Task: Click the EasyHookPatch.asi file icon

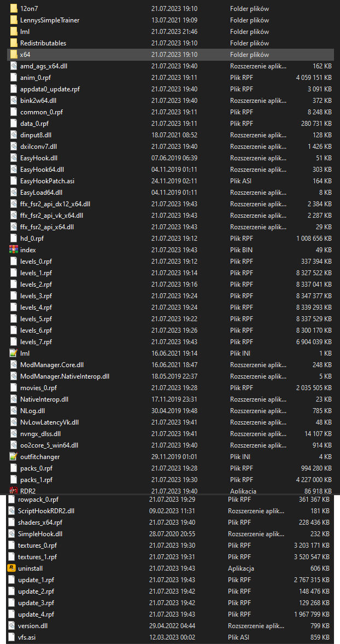Action: [x=14, y=181]
